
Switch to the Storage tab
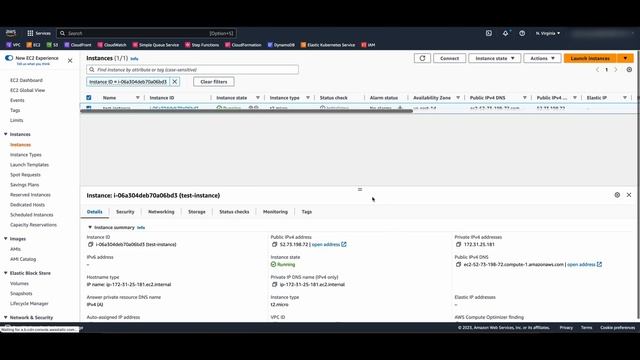[197, 212]
